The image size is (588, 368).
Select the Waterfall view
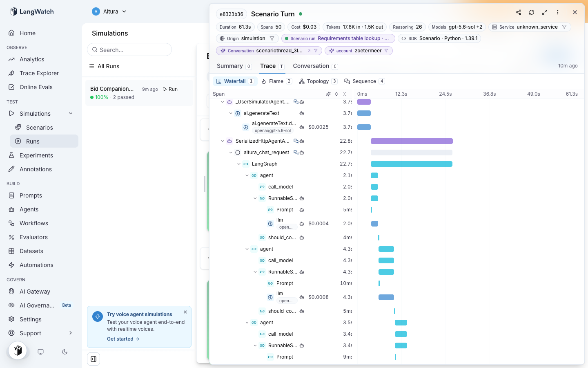pos(235,81)
